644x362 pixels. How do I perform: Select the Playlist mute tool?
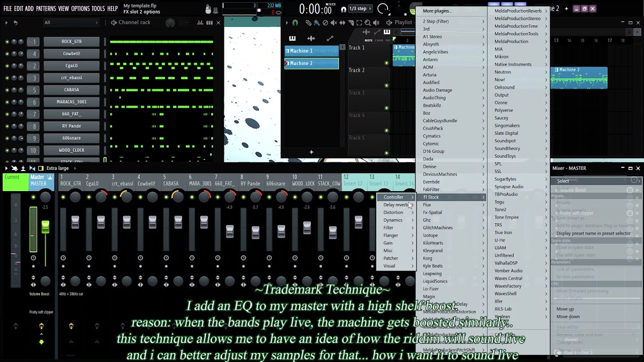pyautogui.click(x=334, y=23)
